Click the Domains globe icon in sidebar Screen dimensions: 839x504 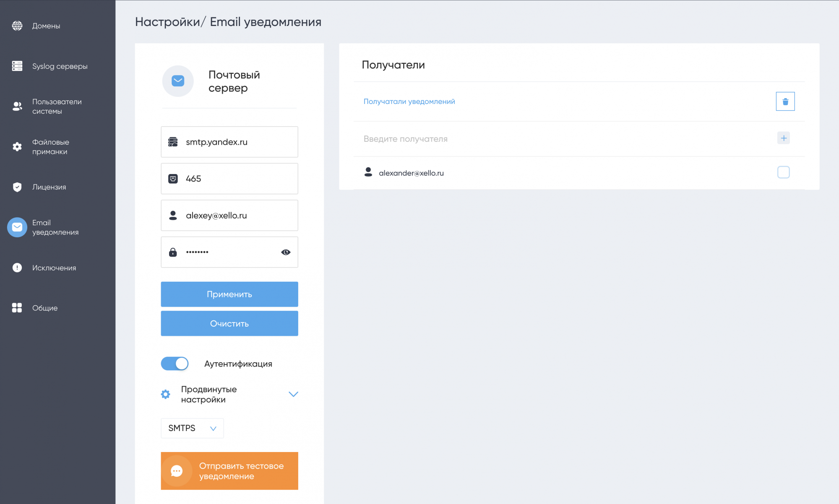(17, 26)
